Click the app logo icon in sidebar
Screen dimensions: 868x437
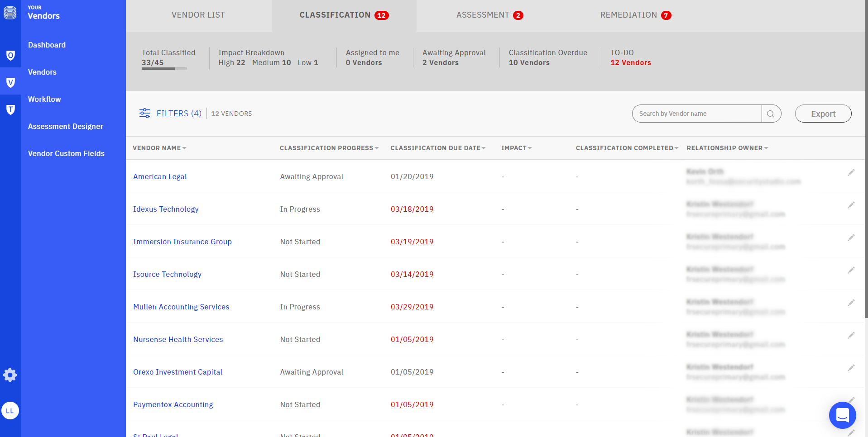[x=10, y=13]
